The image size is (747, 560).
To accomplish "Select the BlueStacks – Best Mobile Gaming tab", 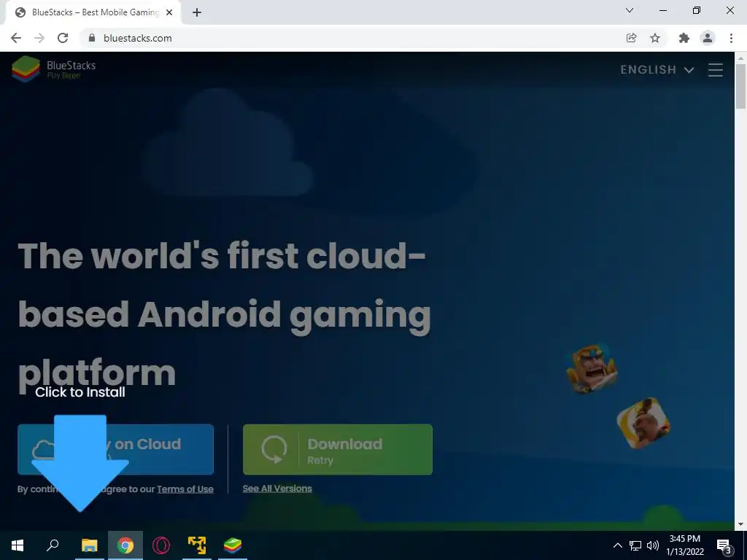I will [93, 12].
